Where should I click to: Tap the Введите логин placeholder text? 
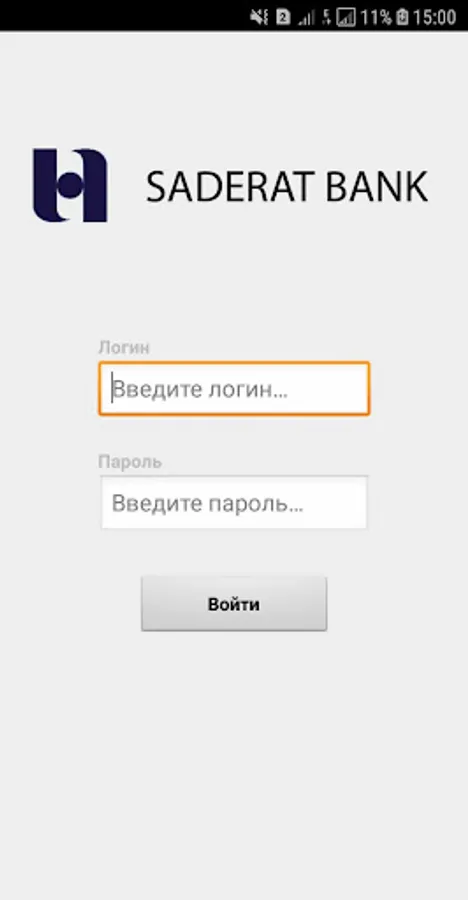[x=200, y=389]
